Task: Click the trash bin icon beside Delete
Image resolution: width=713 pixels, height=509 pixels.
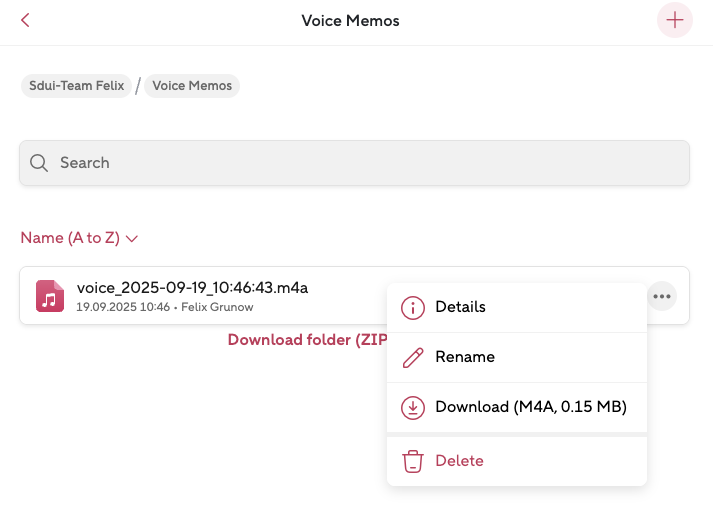Action: click(412, 461)
